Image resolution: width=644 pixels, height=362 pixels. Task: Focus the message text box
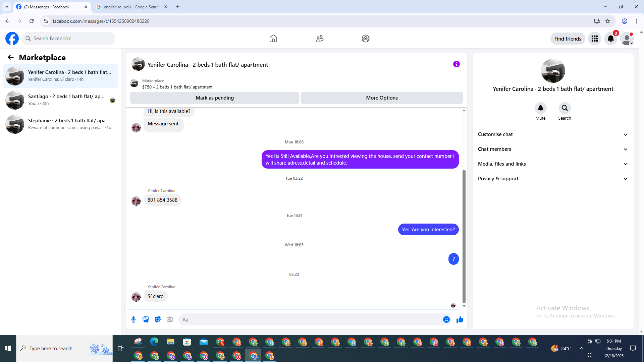point(310,320)
